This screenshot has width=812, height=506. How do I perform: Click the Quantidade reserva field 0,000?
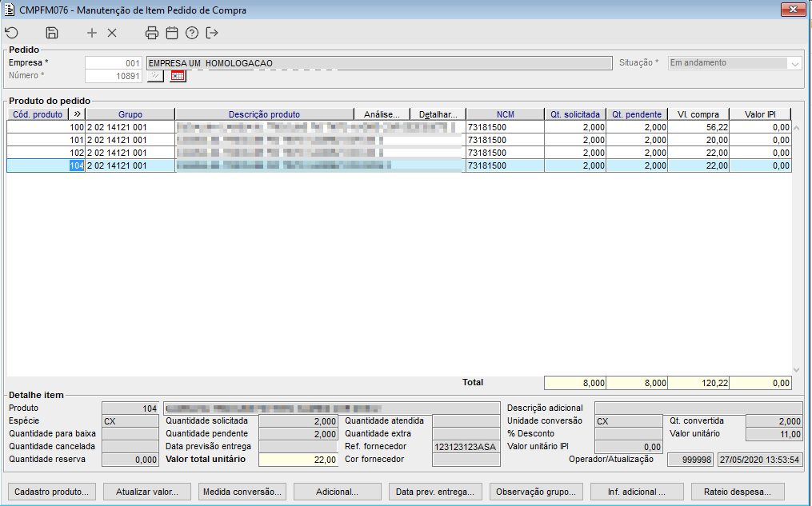pyautogui.click(x=130, y=460)
